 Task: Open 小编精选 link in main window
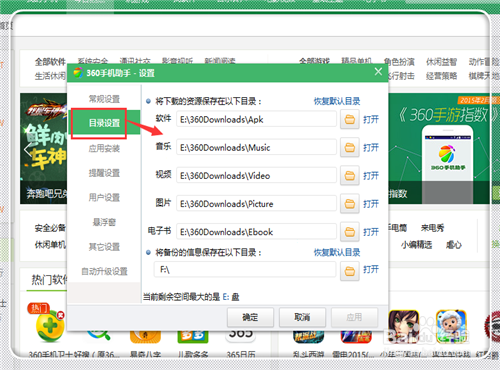click(x=417, y=245)
